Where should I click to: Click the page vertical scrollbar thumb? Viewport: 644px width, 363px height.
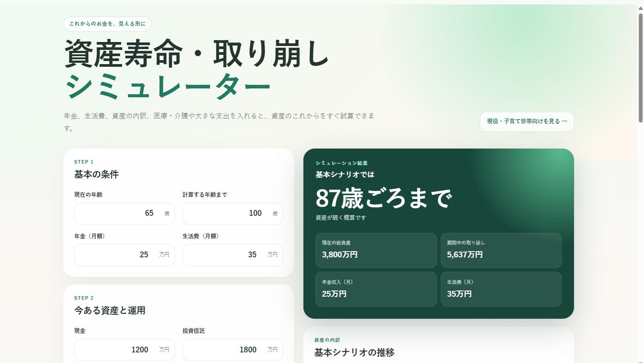(640, 67)
